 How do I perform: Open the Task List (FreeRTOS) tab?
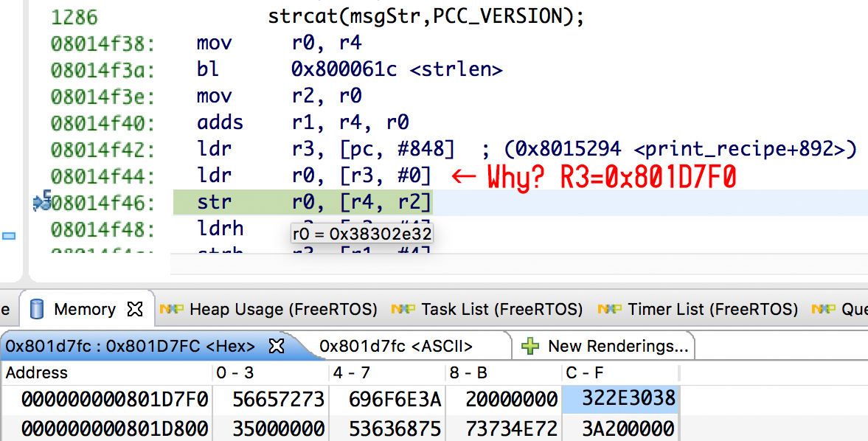(x=501, y=309)
